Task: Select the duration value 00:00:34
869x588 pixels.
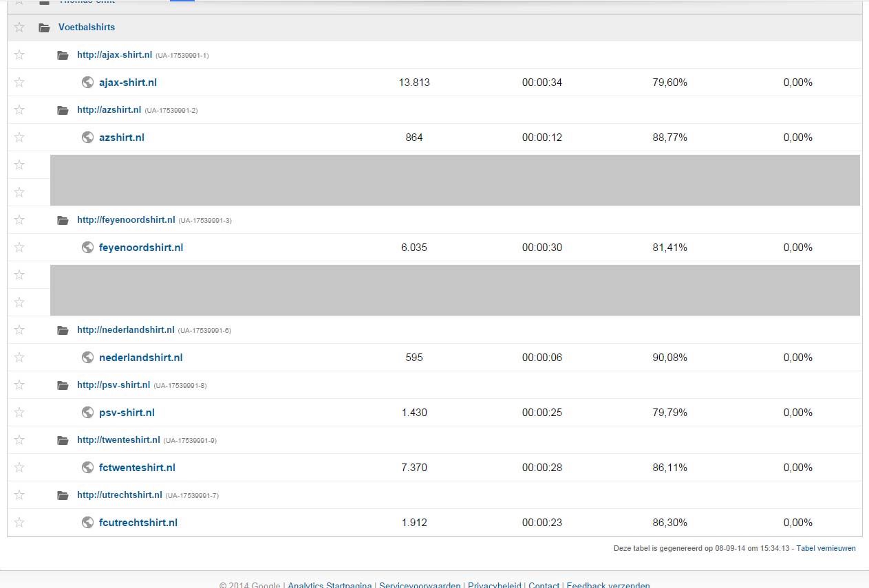Action: click(x=542, y=83)
